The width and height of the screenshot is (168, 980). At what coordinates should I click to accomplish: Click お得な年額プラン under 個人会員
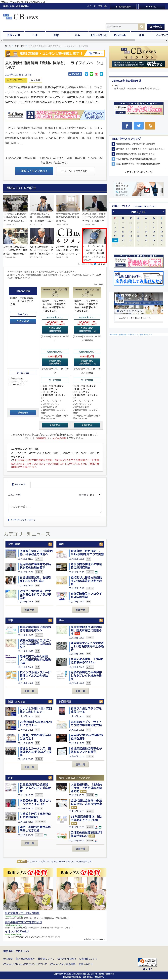(x=55, y=317)
